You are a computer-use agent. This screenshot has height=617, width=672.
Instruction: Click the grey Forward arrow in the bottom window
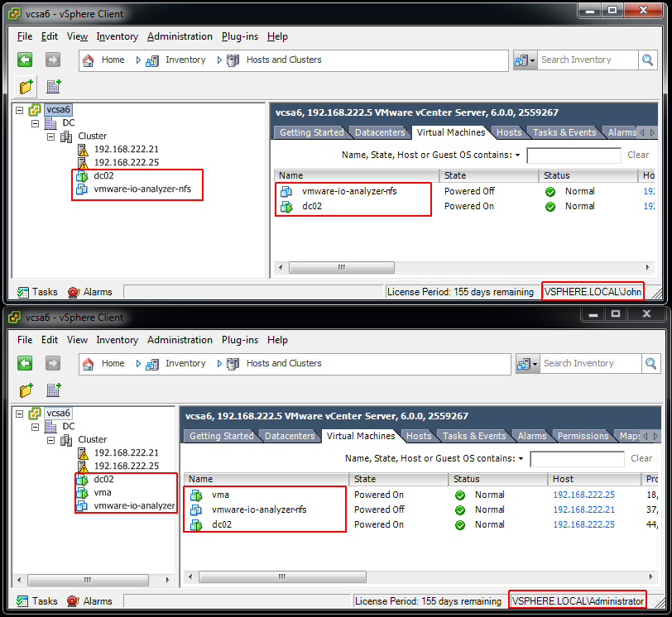pyautogui.click(x=53, y=363)
